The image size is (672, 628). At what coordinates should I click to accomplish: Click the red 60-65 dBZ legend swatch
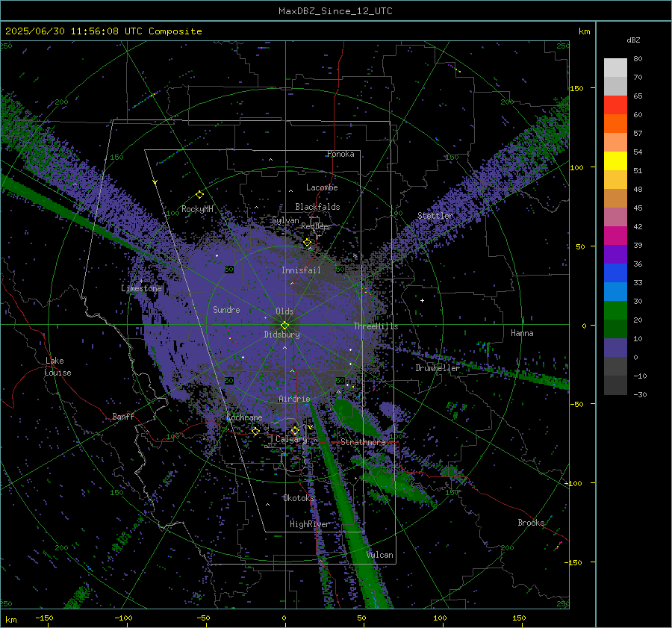point(615,105)
